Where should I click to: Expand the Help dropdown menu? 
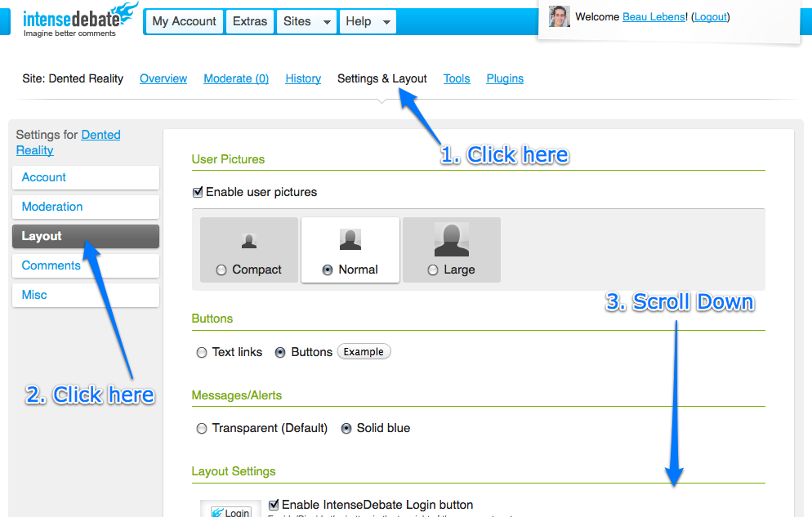(368, 21)
